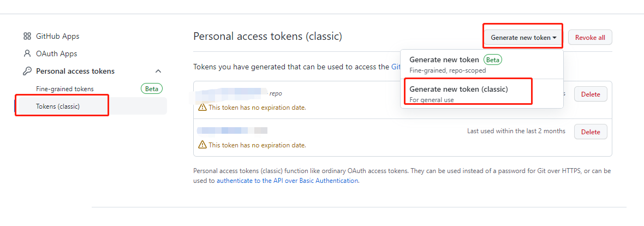Delete the first token with repo scope

click(x=591, y=94)
